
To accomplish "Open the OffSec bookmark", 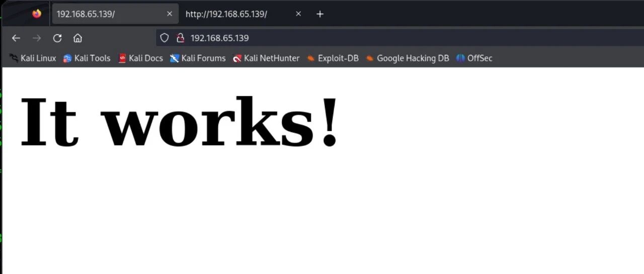I will [x=474, y=58].
